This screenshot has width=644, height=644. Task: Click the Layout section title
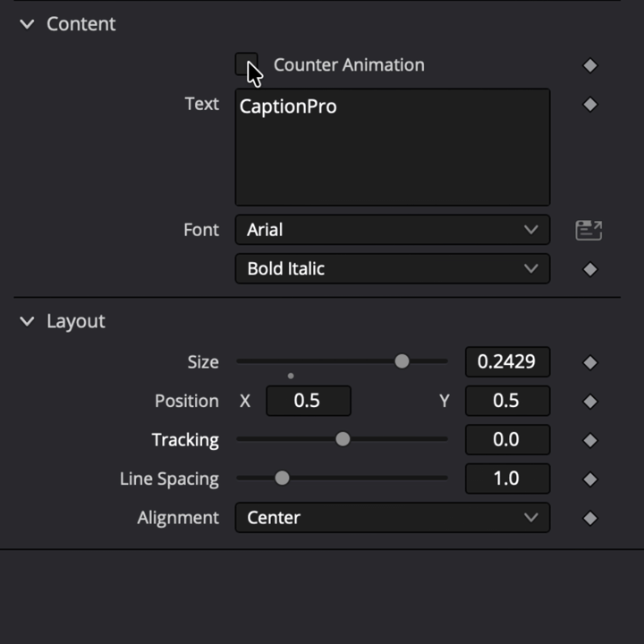click(x=76, y=321)
